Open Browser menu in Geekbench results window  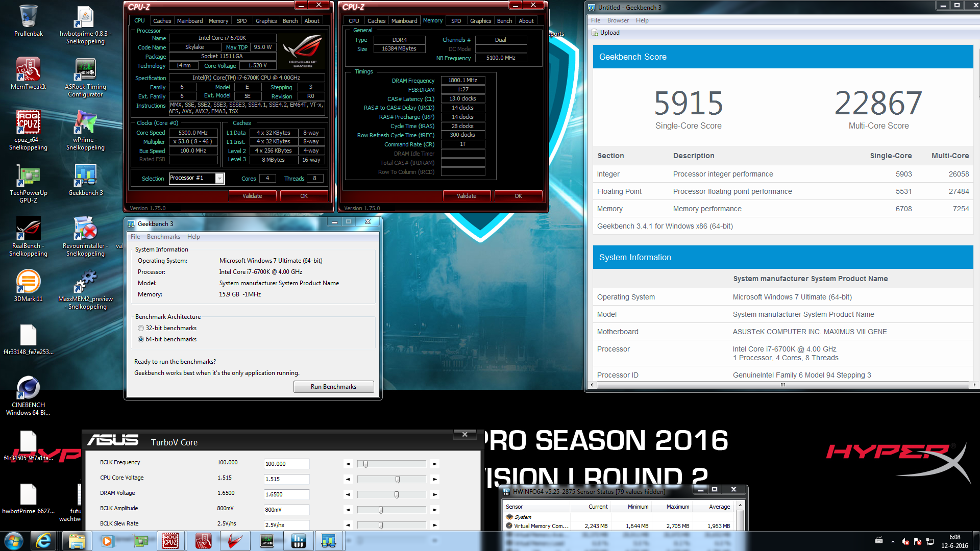pyautogui.click(x=618, y=20)
